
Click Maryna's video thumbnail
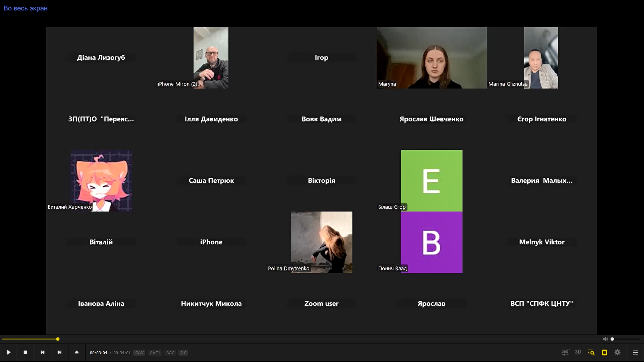point(431,58)
